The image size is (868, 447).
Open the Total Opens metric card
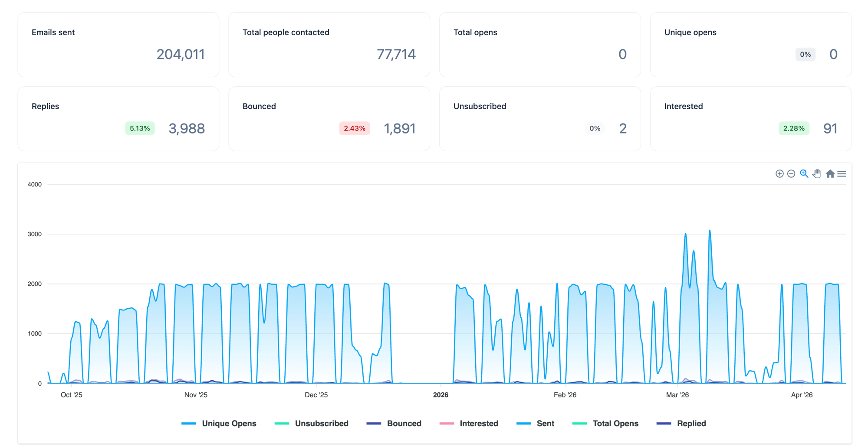[539, 45]
